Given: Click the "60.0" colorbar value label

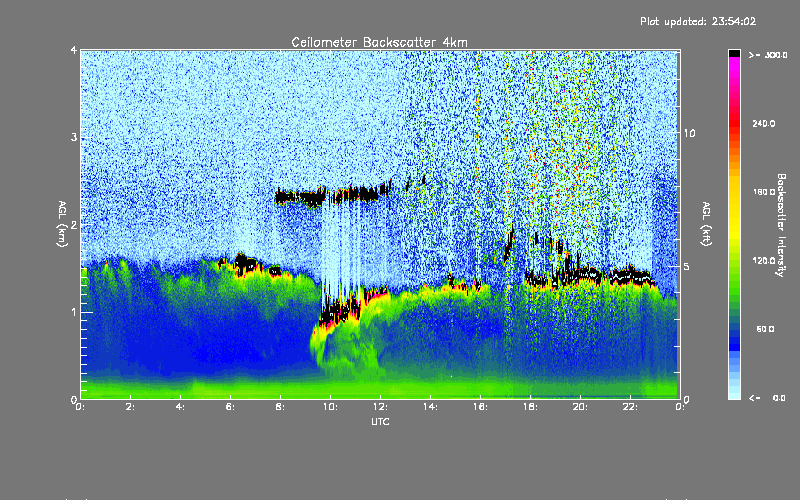Looking at the screenshot, I should pyautogui.click(x=765, y=329).
